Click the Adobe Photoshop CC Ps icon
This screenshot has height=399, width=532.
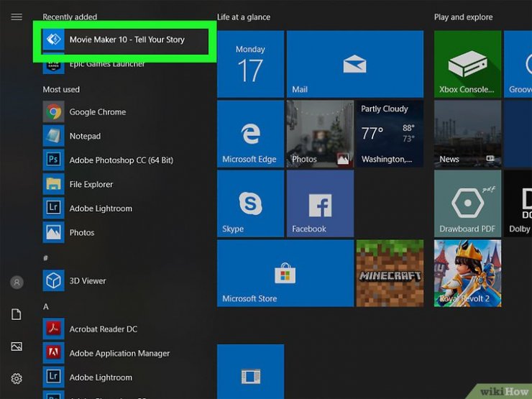54,160
